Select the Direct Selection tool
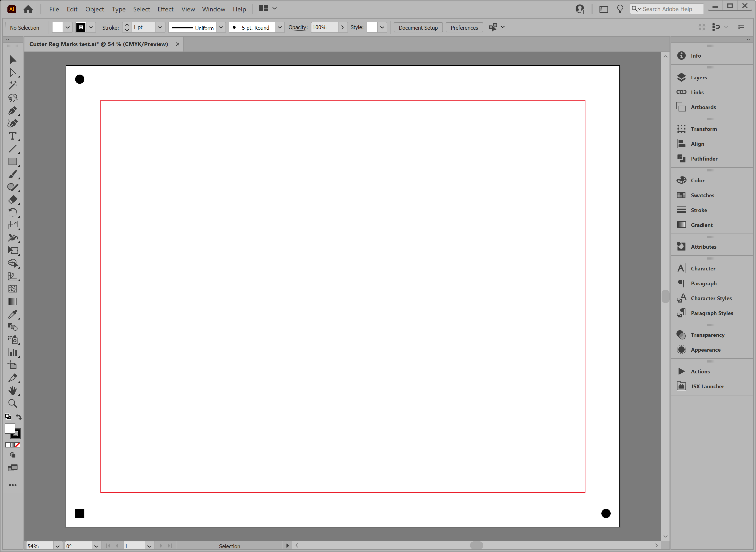 (x=13, y=72)
